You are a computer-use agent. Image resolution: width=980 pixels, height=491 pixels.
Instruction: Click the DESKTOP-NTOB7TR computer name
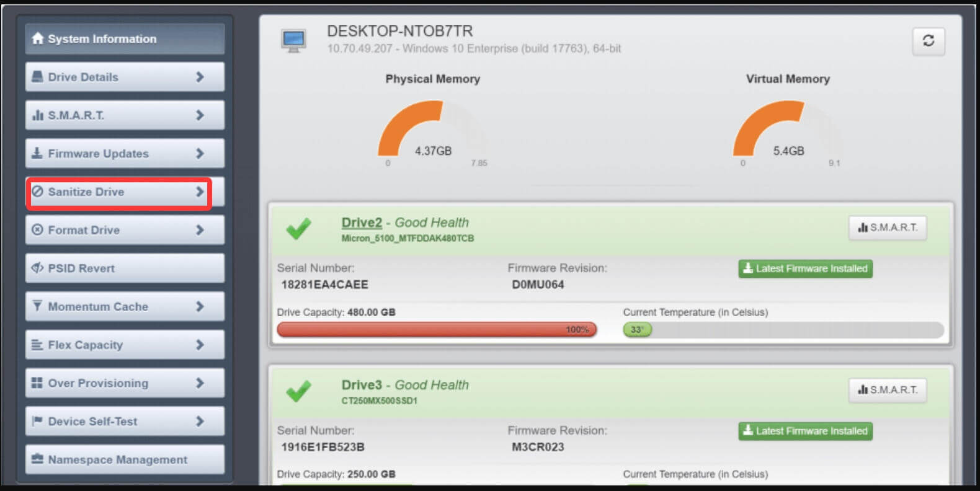click(399, 31)
